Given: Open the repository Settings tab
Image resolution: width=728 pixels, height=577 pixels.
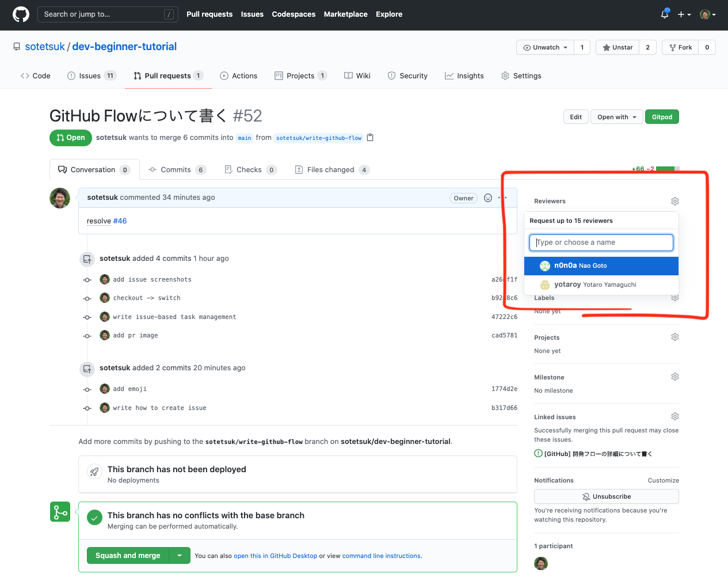Looking at the screenshot, I should (521, 75).
